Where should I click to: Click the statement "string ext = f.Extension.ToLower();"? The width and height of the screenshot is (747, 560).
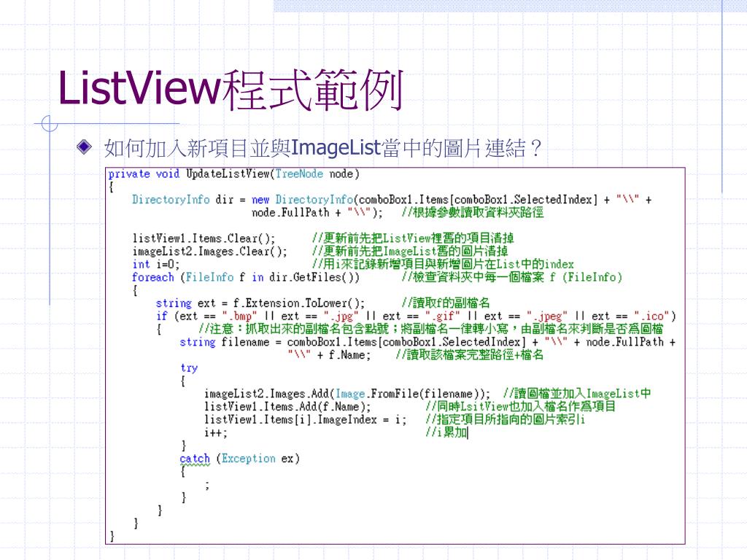(x=260, y=303)
